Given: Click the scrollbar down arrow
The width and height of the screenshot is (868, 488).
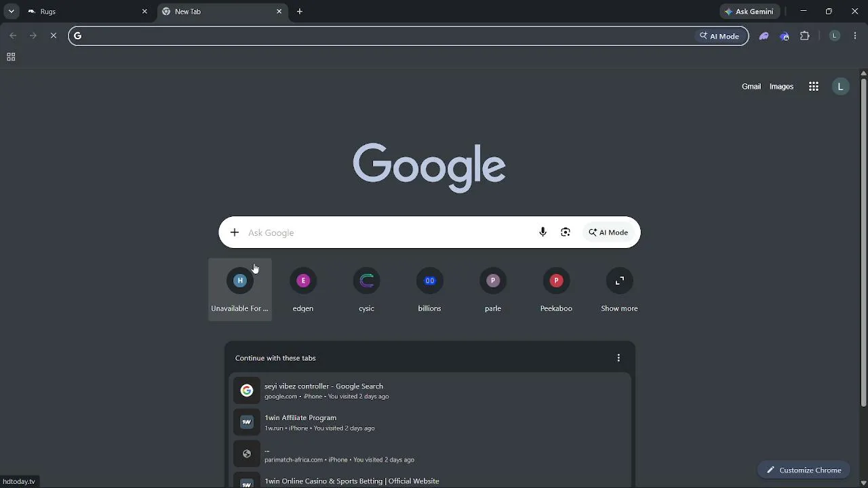Looking at the screenshot, I should coord(863,483).
